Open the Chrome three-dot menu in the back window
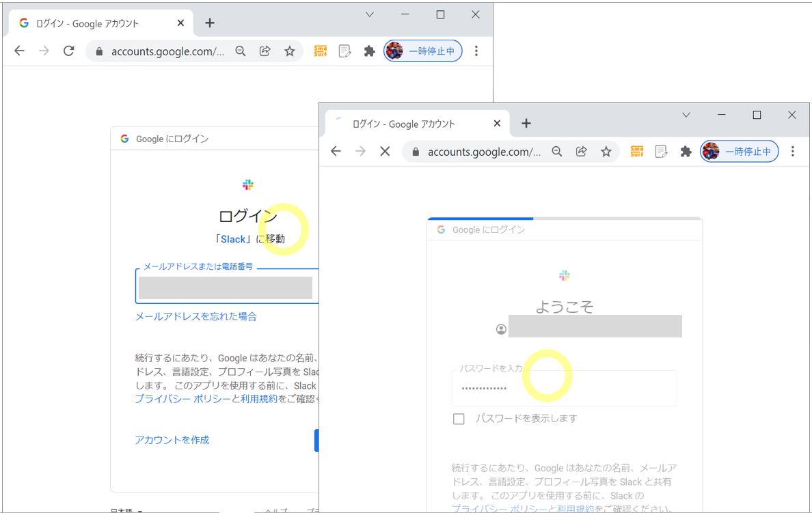This screenshot has width=812, height=513. coord(476,51)
